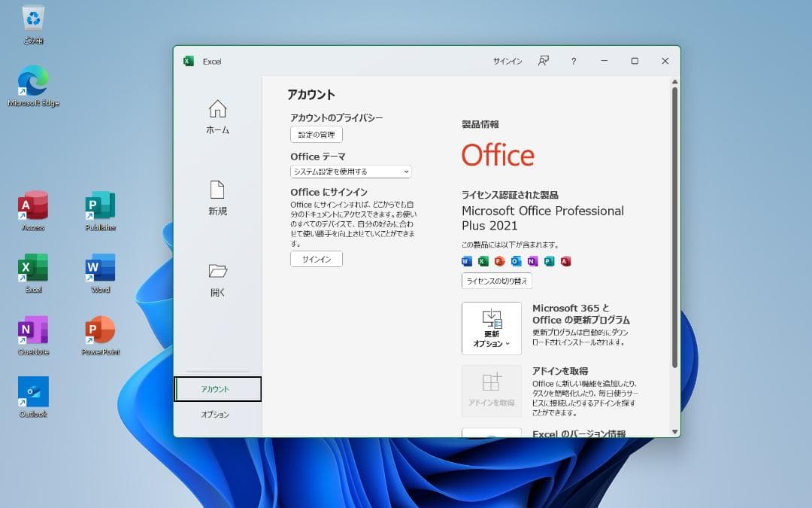Switch to the アカウント tab

[x=217, y=388]
